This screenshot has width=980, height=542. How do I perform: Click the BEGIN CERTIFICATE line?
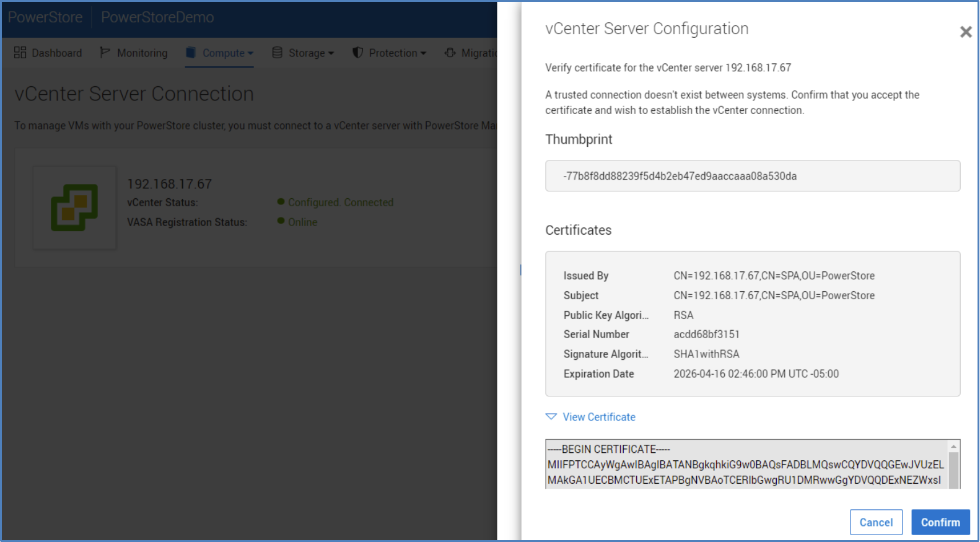coord(608,449)
